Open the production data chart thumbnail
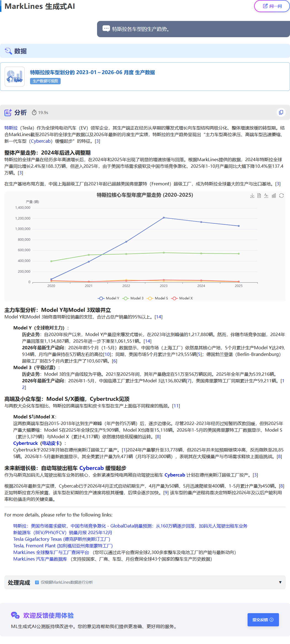Screen dimensions: 290x644 [x=15, y=77]
